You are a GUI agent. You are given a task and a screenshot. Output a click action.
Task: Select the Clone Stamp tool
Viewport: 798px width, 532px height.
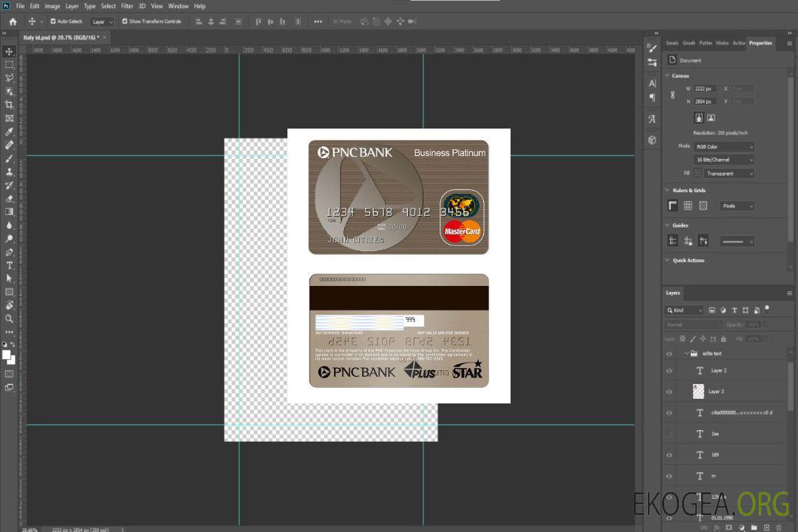(9, 171)
